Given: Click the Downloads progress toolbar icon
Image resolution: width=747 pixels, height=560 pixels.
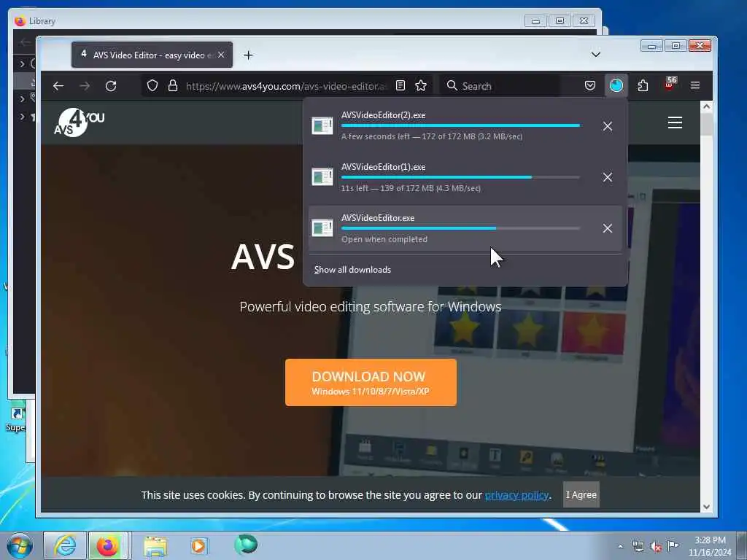Looking at the screenshot, I should [616, 86].
